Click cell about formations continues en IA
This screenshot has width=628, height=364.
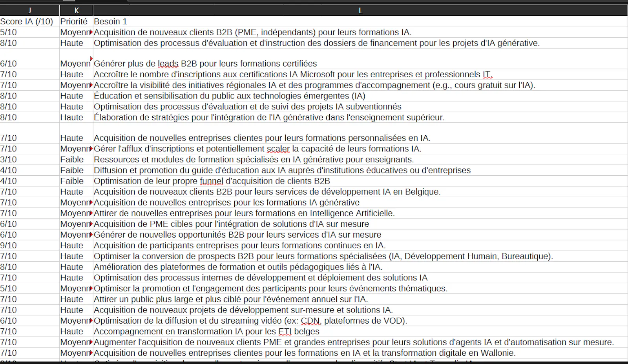(360, 246)
